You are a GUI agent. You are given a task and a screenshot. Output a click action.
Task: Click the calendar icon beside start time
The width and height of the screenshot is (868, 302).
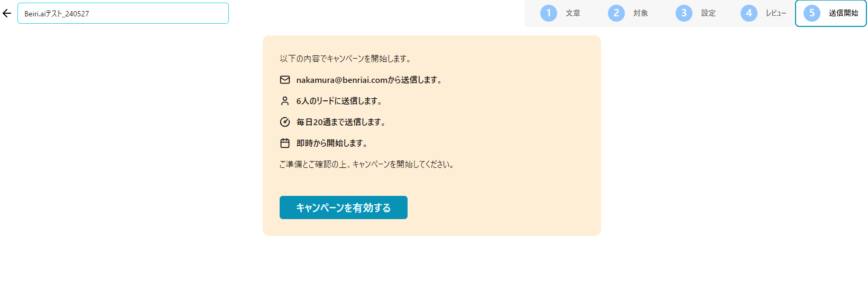point(285,143)
